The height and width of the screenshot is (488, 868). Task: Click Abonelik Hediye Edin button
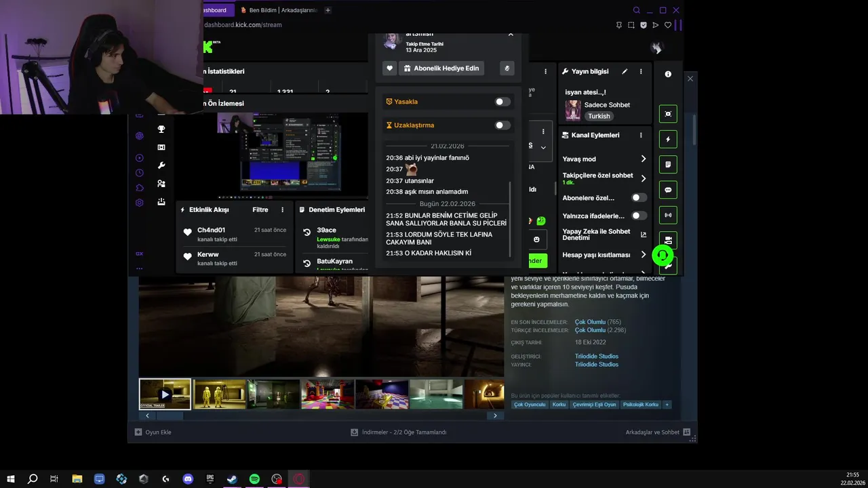coord(441,68)
